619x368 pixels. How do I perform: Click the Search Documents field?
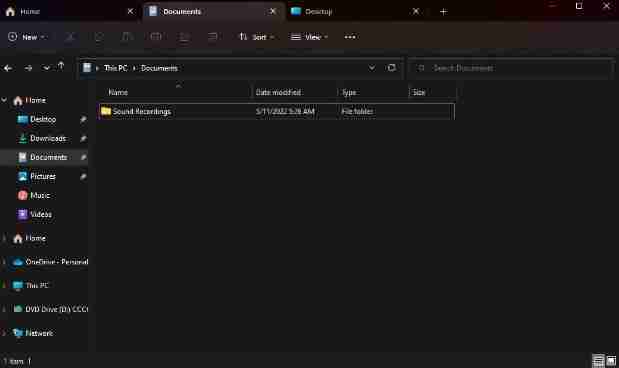click(511, 68)
